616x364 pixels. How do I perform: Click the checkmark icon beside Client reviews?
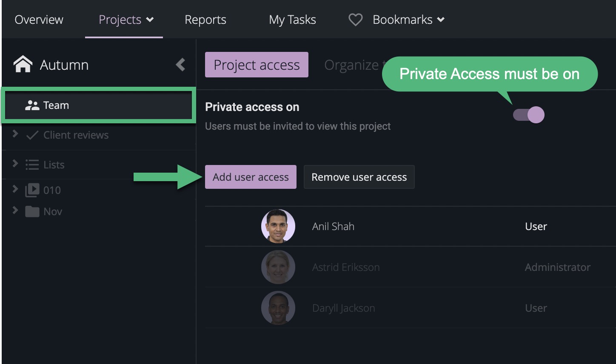pos(32,135)
